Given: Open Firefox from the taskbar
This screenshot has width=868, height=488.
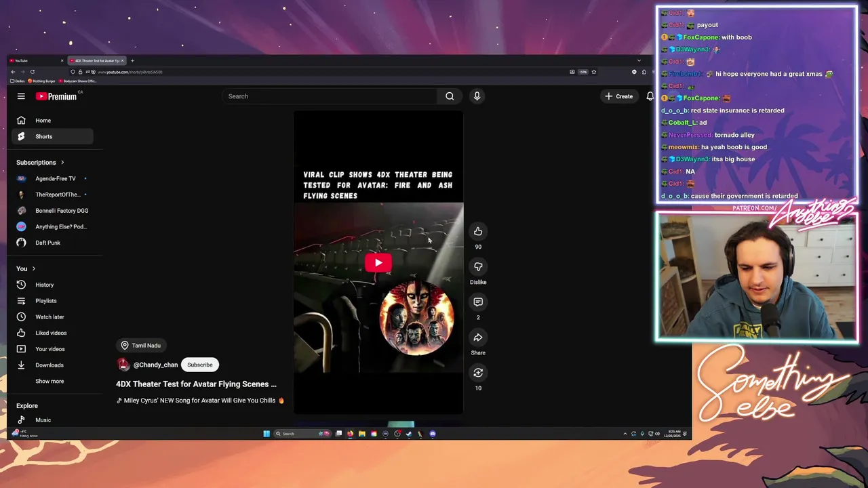Looking at the screenshot, I should click(350, 434).
